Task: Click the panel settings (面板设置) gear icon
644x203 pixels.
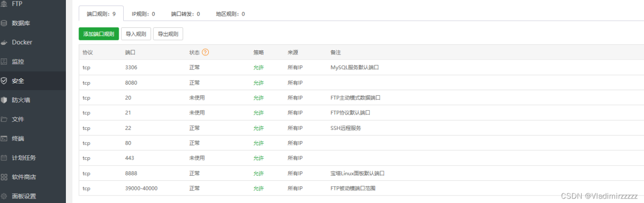Action: point(4,196)
